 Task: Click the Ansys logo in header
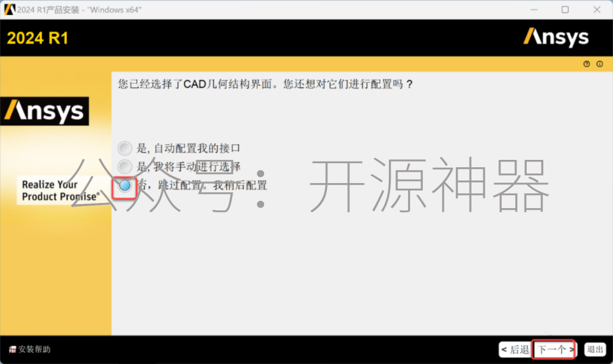pyautogui.click(x=556, y=37)
